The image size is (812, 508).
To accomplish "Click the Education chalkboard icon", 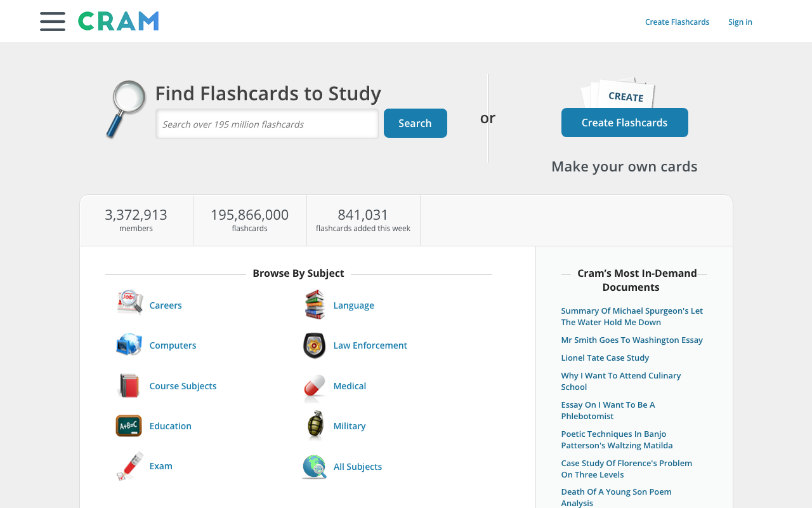I will pyautogui.click(x=129, y=425).
